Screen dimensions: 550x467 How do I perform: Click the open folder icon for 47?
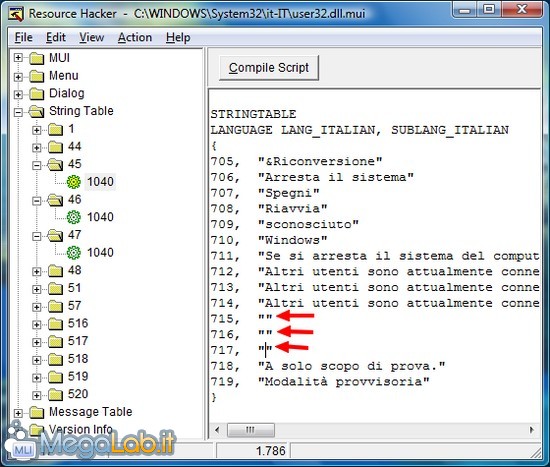coord(55,235)
